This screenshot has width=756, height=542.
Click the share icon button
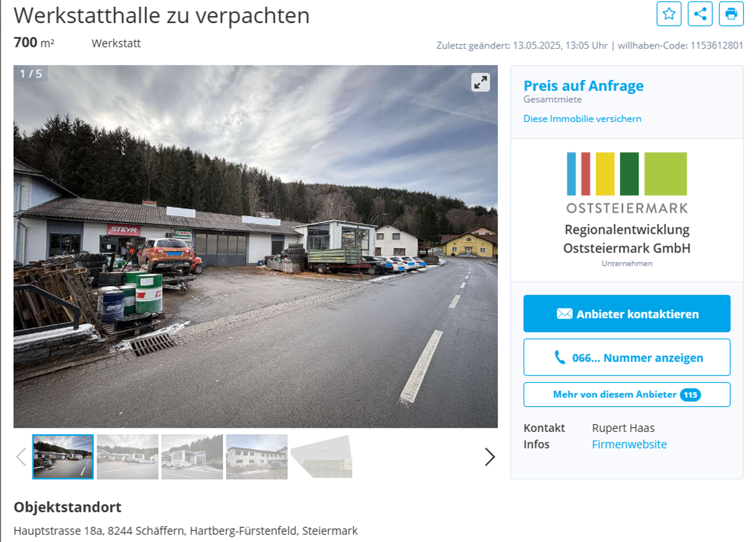coord(700,14)
